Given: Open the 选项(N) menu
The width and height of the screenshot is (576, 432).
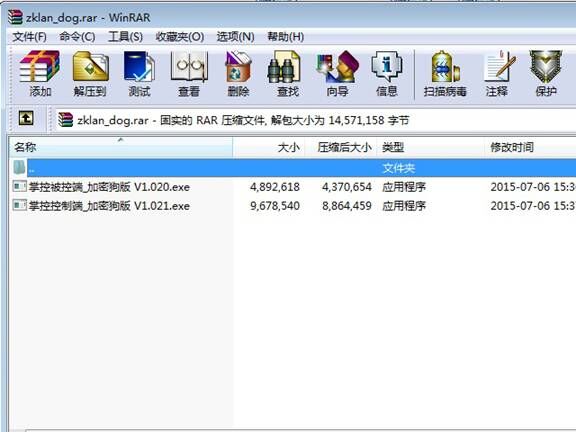Looking at the screenshot, I should (x=235, y=37).
